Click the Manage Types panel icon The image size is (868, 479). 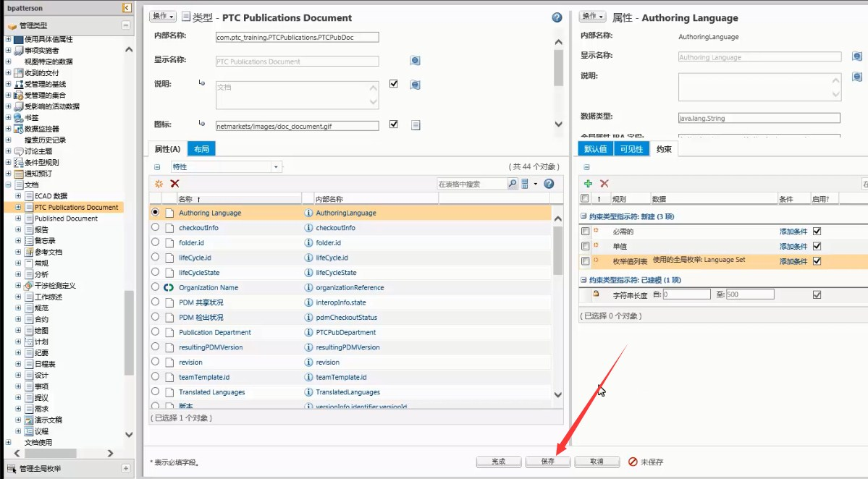tap(12, 25)
